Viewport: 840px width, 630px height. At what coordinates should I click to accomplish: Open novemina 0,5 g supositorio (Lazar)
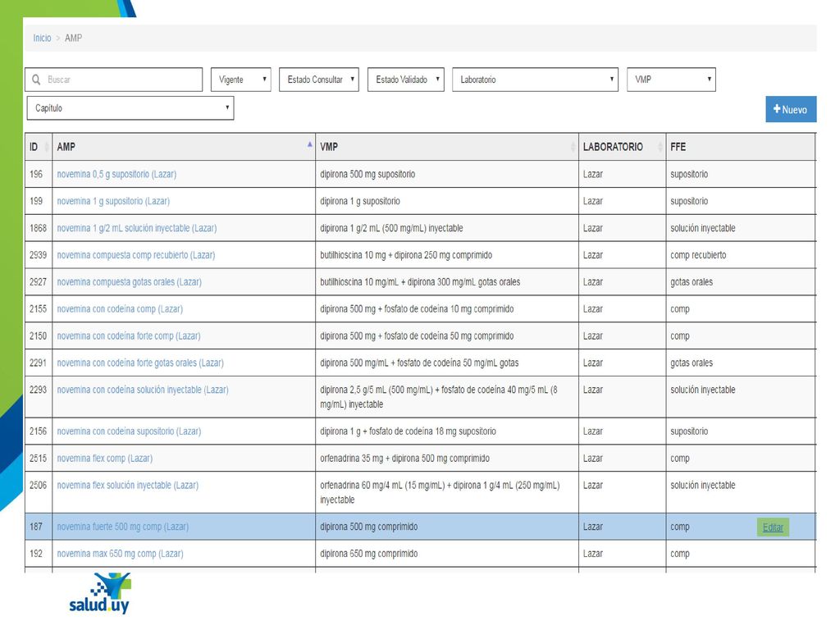click(x=116, y=174)
